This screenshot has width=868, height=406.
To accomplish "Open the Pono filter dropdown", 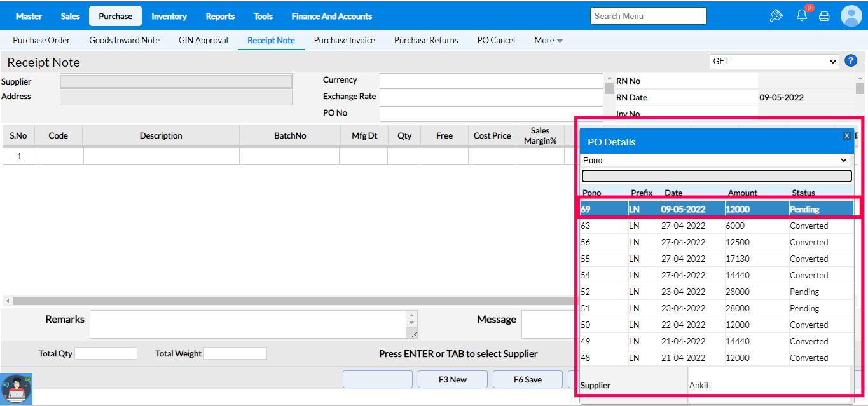I will [716, 160].
